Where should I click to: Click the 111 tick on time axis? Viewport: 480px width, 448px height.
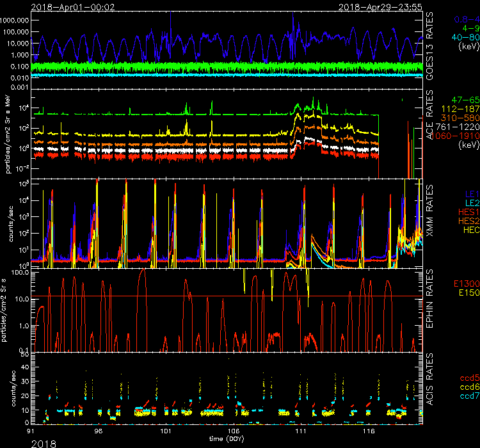click(302, 430)
